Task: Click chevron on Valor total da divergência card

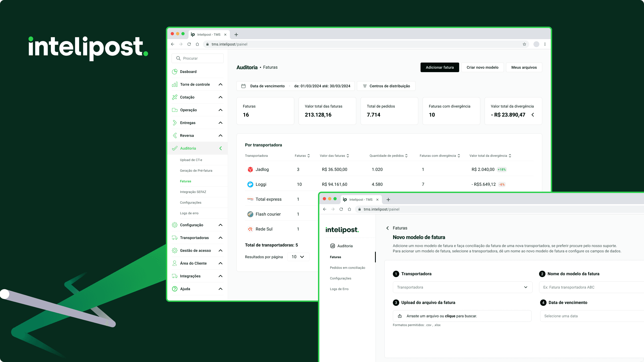Action: [x=533, y=115]
